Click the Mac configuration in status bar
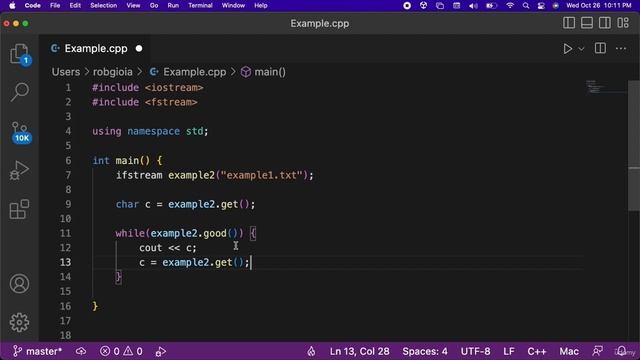This screenshot has width=640, height=360. coord(569,351)
